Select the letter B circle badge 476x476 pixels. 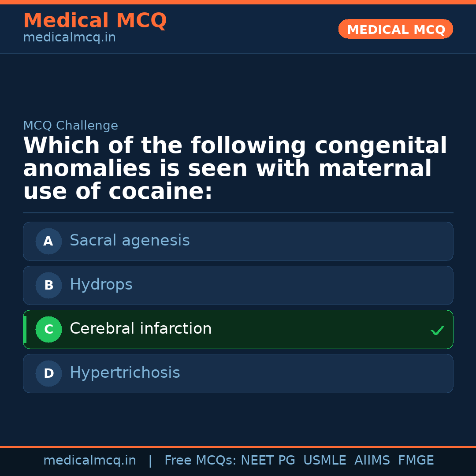pyautogui.click(x=48, y=285)
